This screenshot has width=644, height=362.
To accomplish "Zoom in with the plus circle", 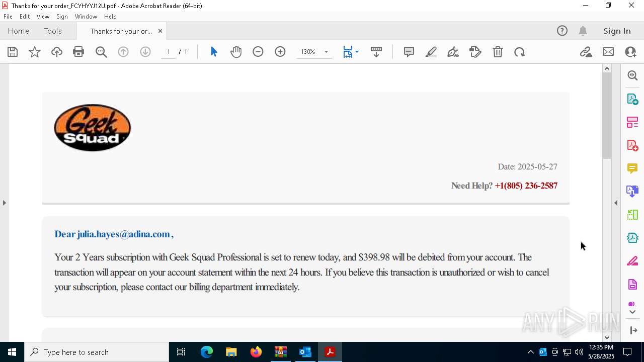I will (x=280, y=52).
